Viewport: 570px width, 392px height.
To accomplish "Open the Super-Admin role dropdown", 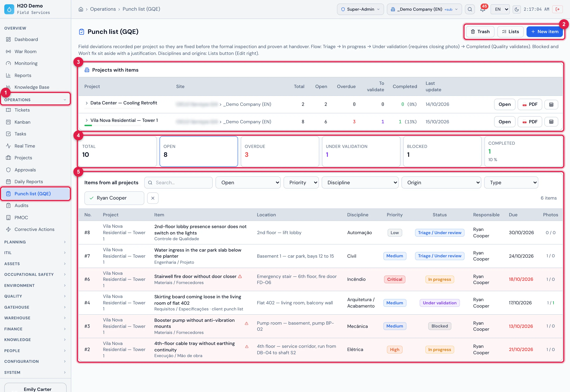I will click(x=360, y=9).
